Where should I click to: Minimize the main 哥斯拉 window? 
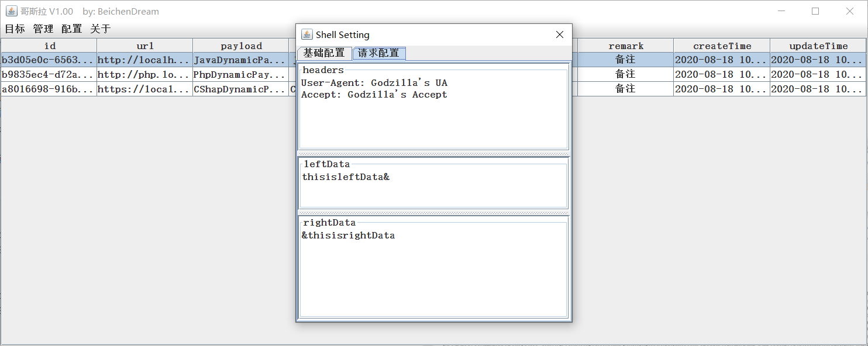pos(781,11)
